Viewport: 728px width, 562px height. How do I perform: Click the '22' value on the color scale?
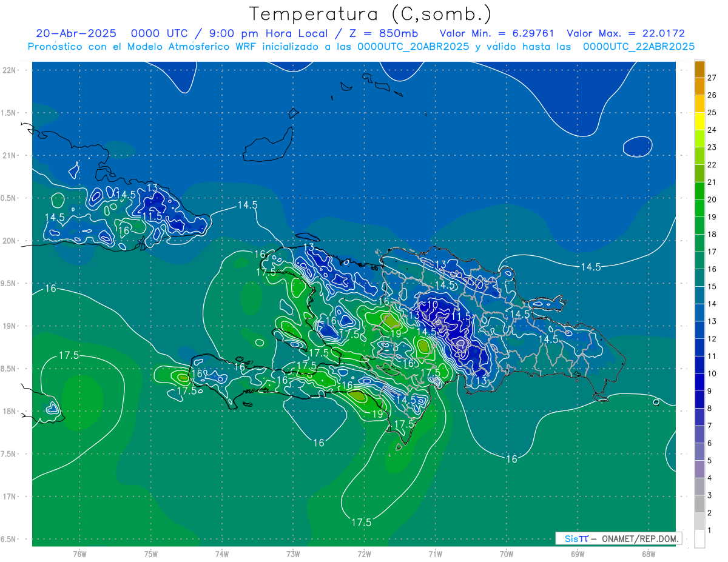[x=712, y=165]
